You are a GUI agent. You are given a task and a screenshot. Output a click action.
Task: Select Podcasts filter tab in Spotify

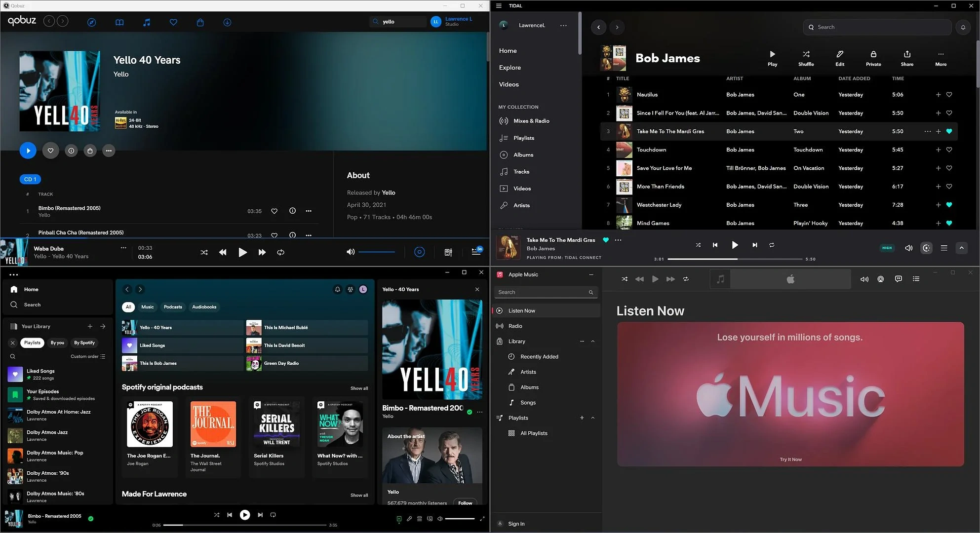click(x=173, y=307)
